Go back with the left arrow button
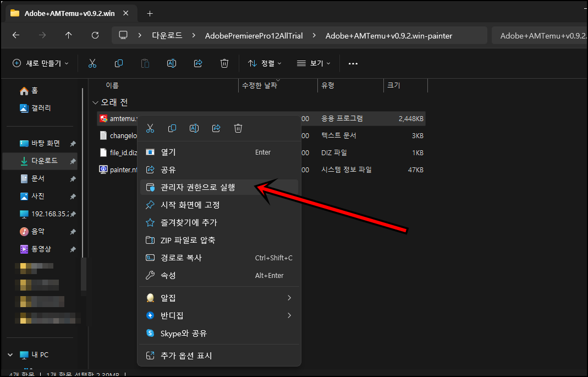 (16, 35)
